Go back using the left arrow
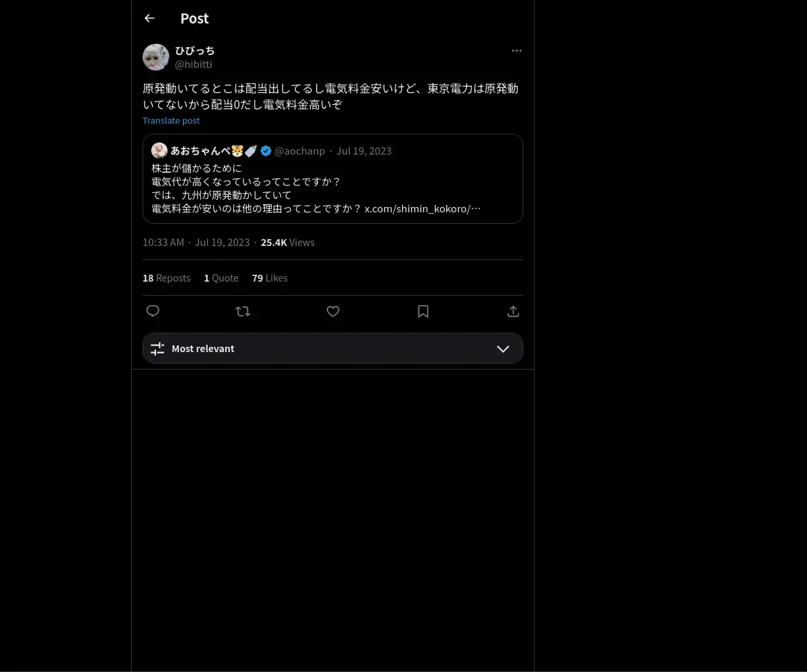 [x=149, y=18]
